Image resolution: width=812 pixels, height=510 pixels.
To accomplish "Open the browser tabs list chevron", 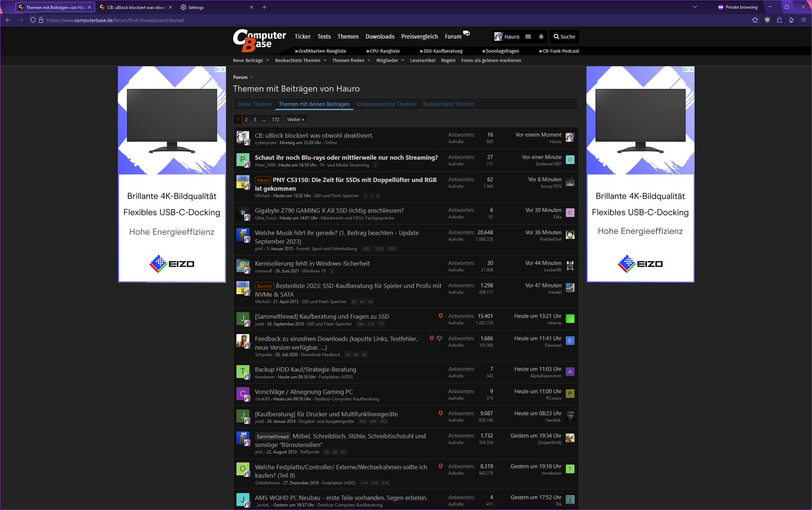I will tap(695, 7).
